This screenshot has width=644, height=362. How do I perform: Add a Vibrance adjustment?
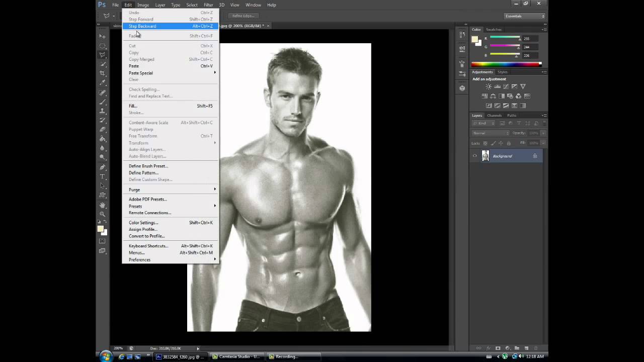point(523,86)
